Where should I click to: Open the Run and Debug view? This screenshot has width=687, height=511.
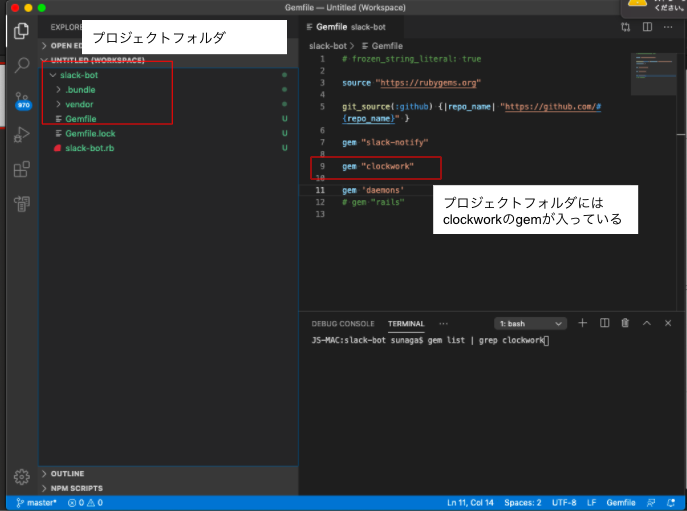[21, 135]
